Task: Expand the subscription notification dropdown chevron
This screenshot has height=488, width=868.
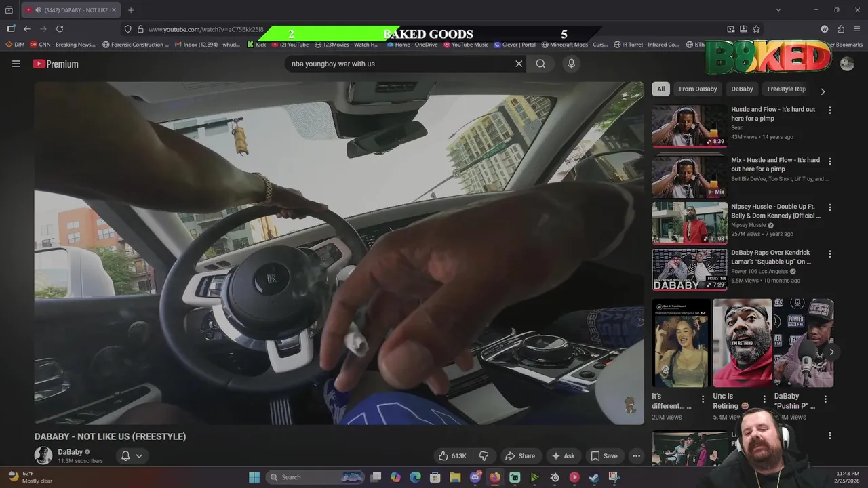Action: (139, 456)
